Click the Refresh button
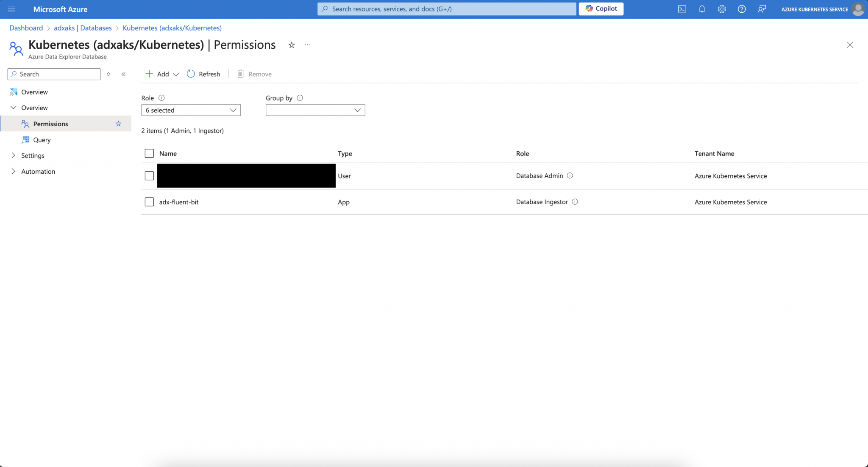 203,74
